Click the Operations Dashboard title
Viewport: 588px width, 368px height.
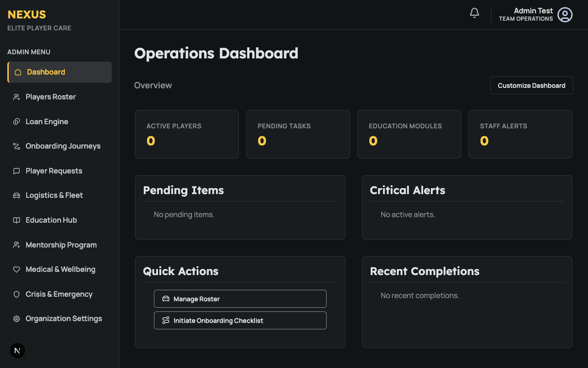(216, 53)
